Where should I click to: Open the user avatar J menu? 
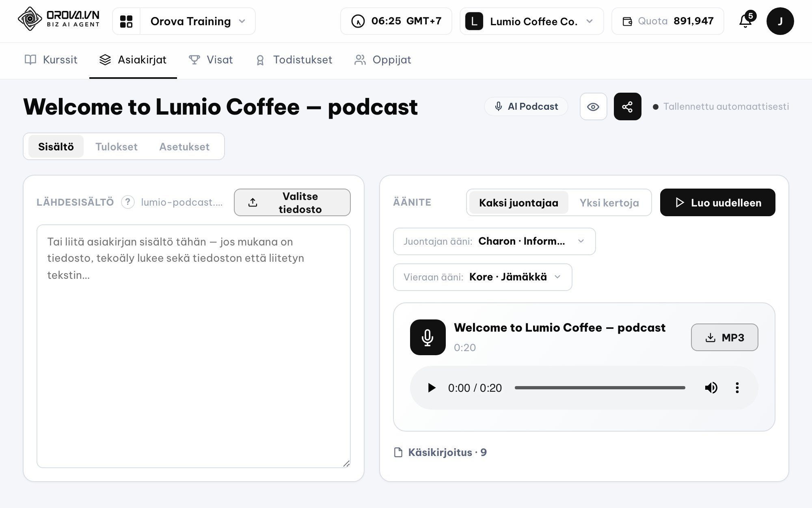coord(780,21)
